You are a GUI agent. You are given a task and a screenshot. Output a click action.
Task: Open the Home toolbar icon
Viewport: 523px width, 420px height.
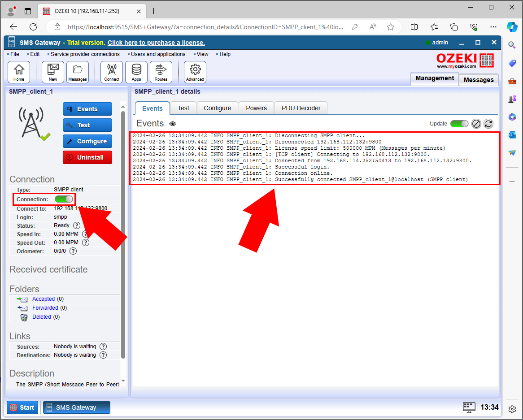pyautogui.click(x=19, y=72)
